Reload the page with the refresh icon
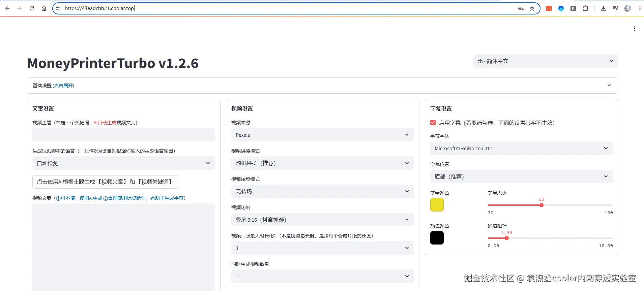This screenshot has height=291, width=644. pyautogui.click(x=32, y=8)
